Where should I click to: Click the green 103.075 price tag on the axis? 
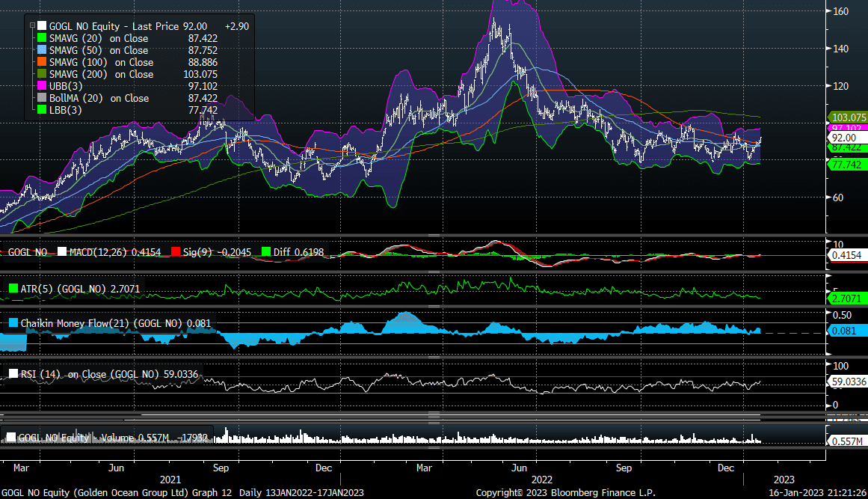tap(849, 117)
